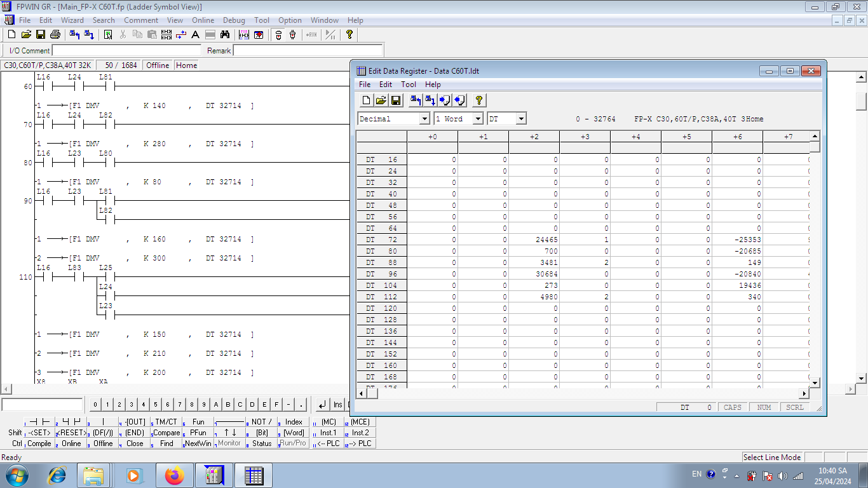Click Open file icon in FPWIN GR toolbar

[26, 35]
